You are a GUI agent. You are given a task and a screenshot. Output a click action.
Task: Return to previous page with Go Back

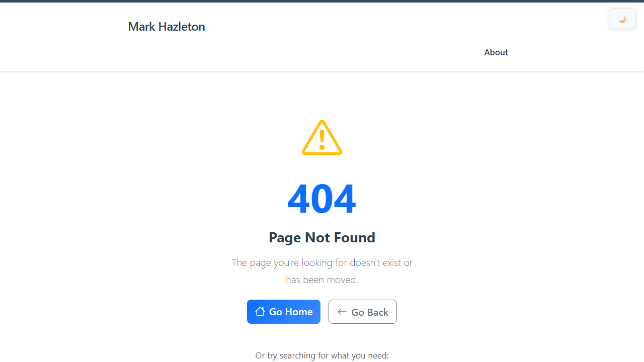[x=363, y=312]
